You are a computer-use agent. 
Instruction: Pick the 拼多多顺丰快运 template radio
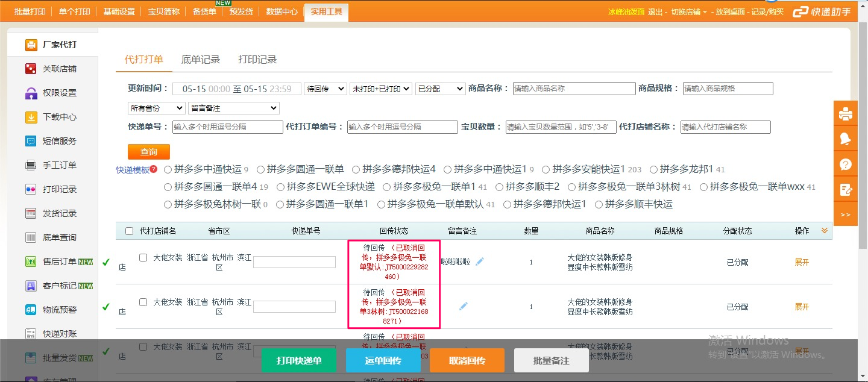point(599,204)
